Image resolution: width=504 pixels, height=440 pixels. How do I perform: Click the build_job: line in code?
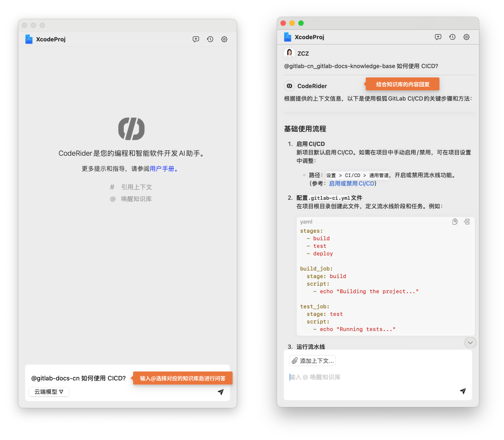[x=316, y=269]
